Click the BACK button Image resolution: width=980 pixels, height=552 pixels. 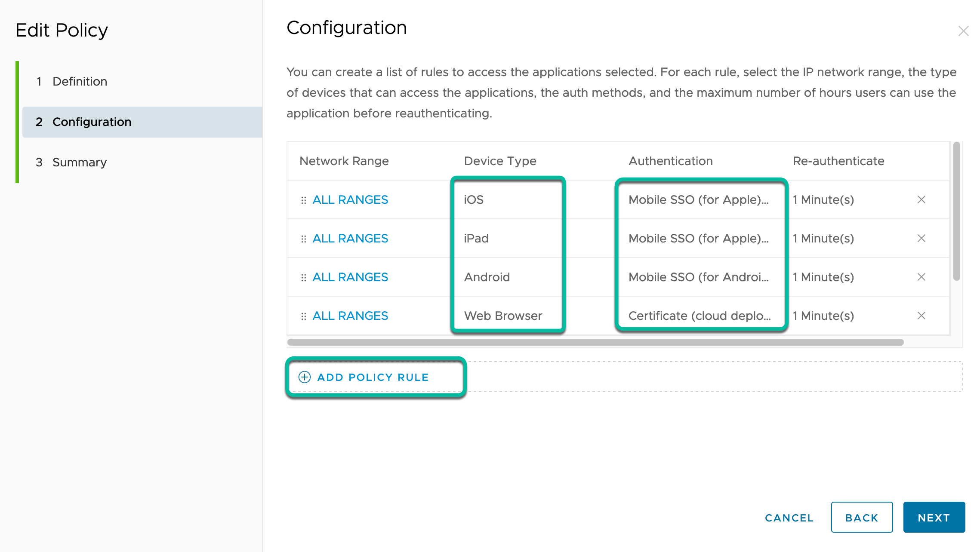862,517
